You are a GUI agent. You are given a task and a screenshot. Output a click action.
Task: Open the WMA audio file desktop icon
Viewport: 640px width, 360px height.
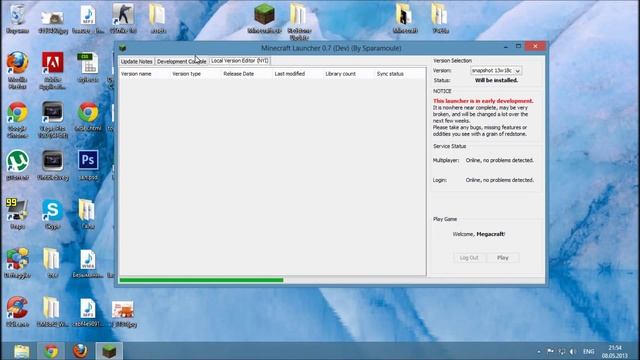(88, 263)
